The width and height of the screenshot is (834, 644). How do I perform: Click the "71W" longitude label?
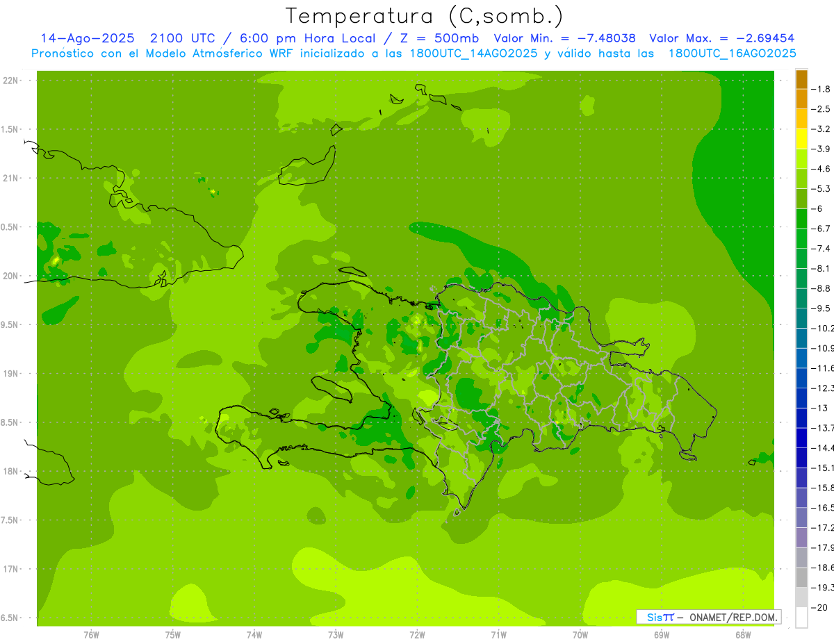498,635
